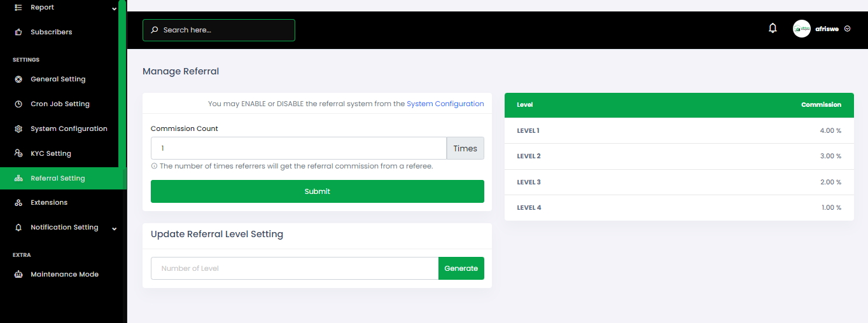Click the LEVEL 1 row label
Image resolution: width=868 pixels, height=323 pixels.
(x=528, y=131)
